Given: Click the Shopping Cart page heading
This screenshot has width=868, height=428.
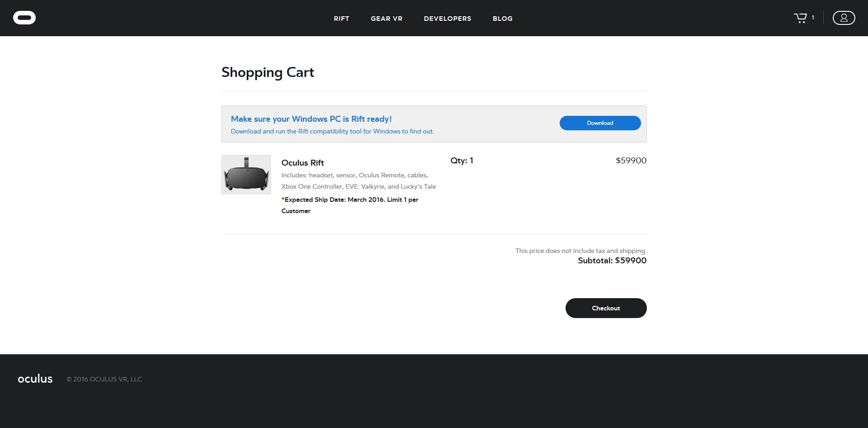Looking at the screenshot, I should click(268, 72).
